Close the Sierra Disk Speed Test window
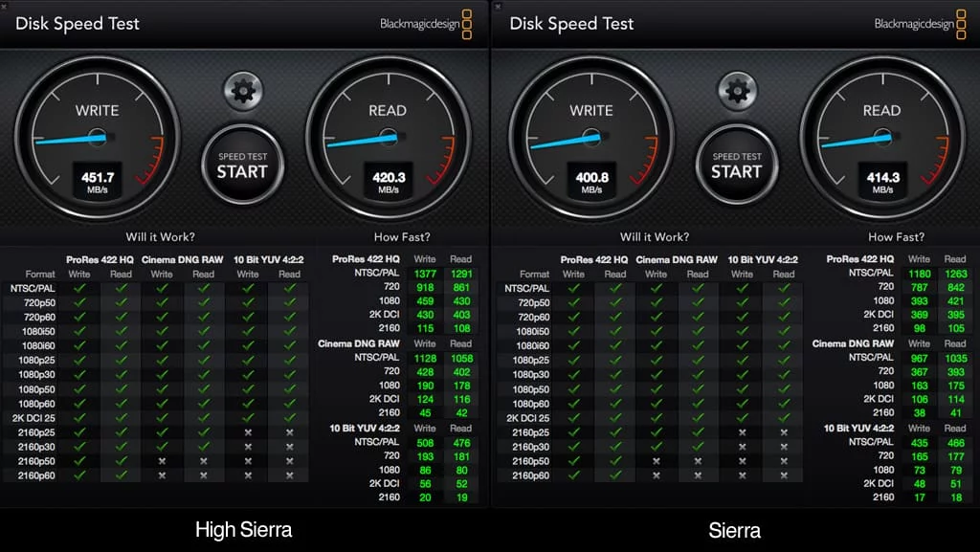Screen dimensions: 980x552 click(498, 7)
